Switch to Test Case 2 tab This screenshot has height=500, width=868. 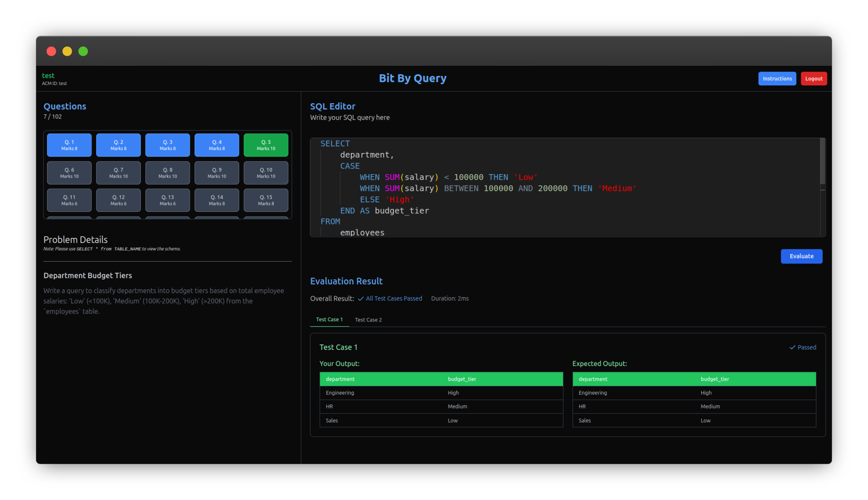pyautogui.click(x=368, y=320)
